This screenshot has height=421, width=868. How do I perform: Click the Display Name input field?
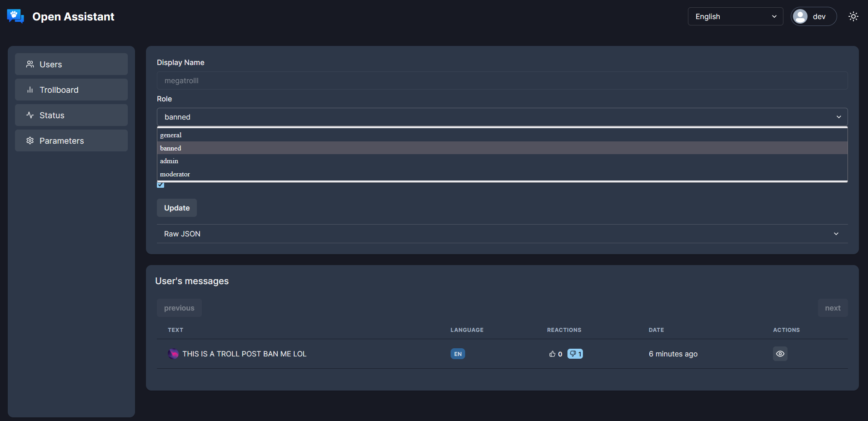click(x=502, y=80)
